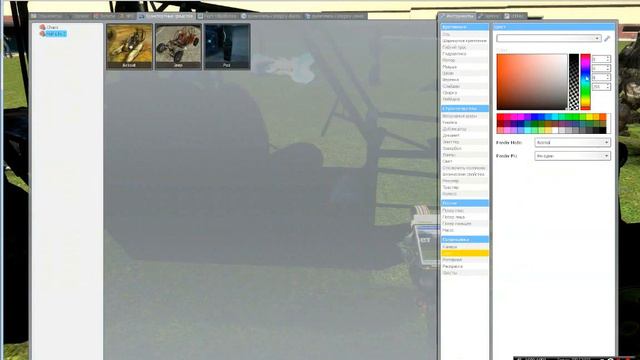Switch to the Утилиты tab
Viewport: 640px width, 360px height.
coord(489,16)
